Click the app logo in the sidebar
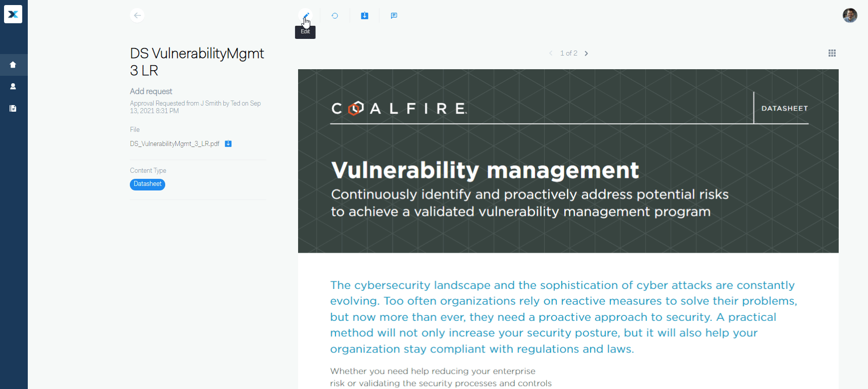Viewport: 868px width, 389px height. [13, 14]
